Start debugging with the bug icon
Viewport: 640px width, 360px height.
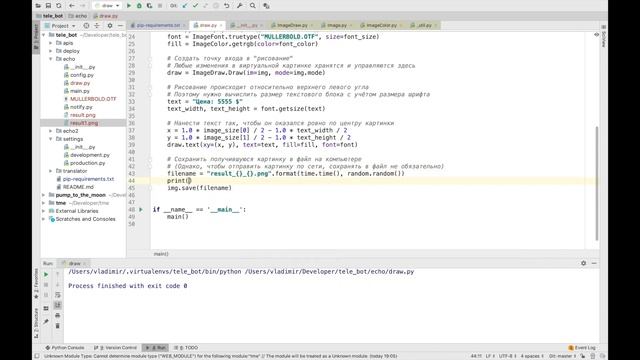click(139, 6)
